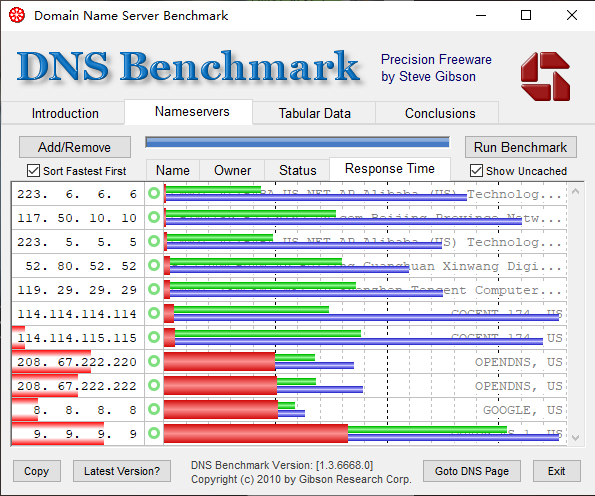This screenshot has height=496, width=595.
Task: Click status circle for 117.50.10.10
Action: [154, 217]
